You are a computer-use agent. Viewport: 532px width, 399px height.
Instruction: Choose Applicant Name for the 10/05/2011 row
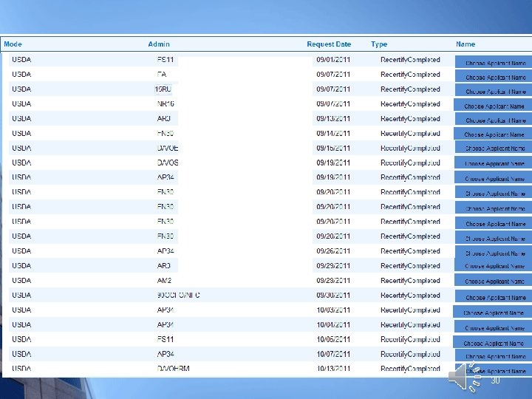tap(493, 341)
